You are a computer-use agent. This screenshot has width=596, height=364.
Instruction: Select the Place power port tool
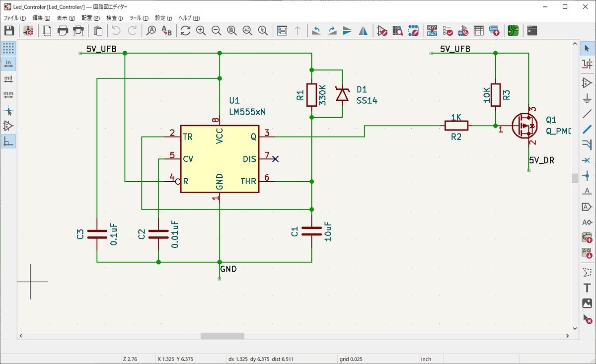(587, 98)
